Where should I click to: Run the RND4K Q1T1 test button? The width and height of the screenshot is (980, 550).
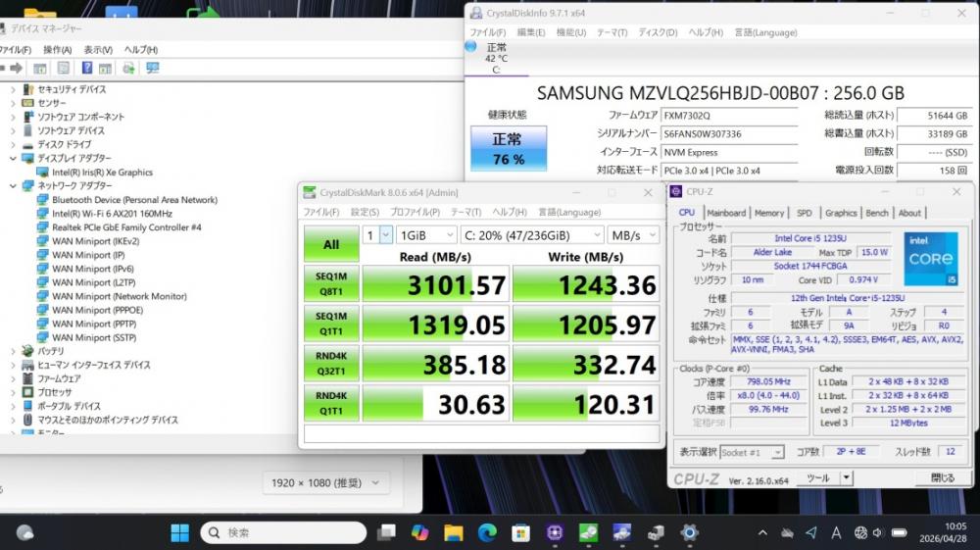pyautogui.click(x=331, y=403)
